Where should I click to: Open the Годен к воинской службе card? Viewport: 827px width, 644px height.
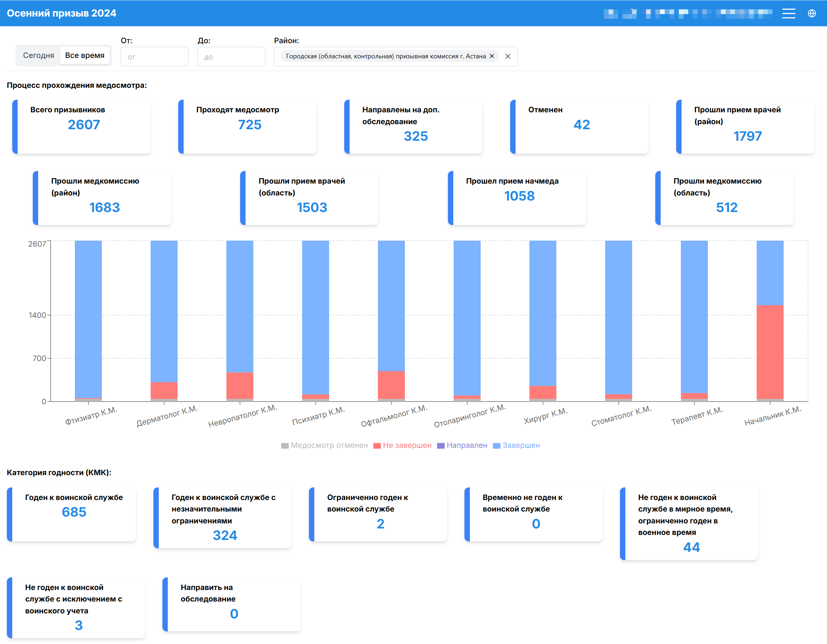tap(72, 514)
